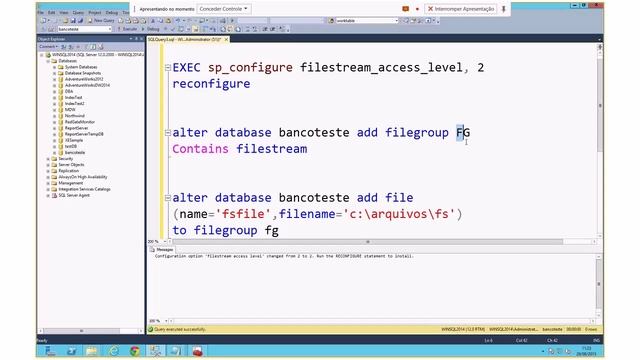The image size is (640, 360).
Task: Click the editor horizontal scrollbar
Action: 367,242
